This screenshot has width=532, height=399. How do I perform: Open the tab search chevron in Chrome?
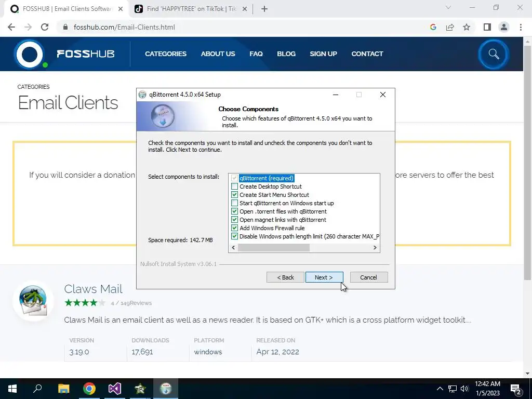point(448,7)
